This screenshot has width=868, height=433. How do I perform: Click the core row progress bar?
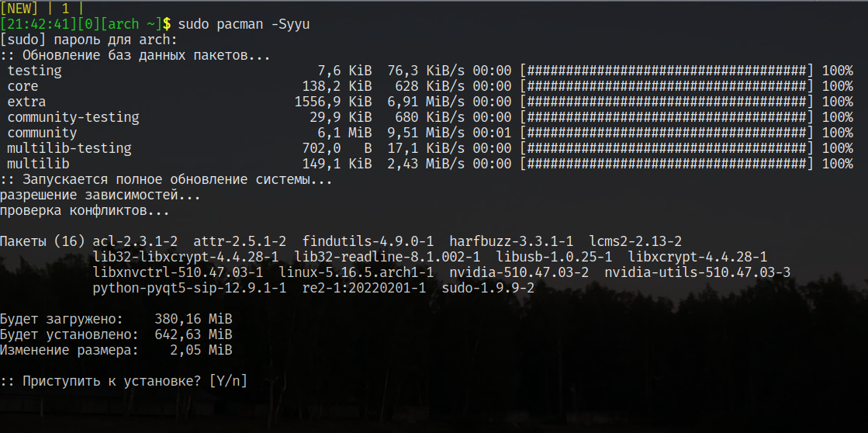(666, 86)
